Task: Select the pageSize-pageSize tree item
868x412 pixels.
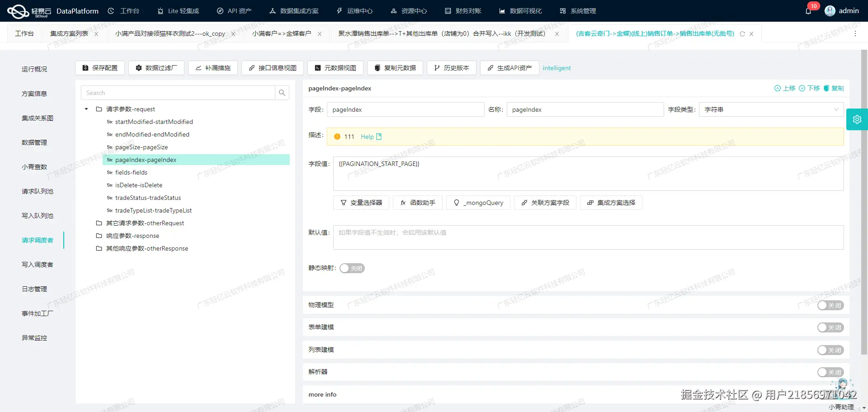Action: (x=142, y=147)
